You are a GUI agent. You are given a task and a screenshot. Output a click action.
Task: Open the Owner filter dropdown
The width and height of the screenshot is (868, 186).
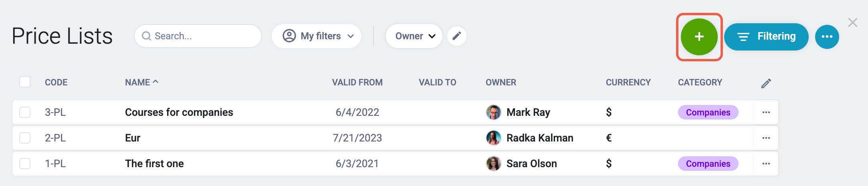tap(414, 36)
